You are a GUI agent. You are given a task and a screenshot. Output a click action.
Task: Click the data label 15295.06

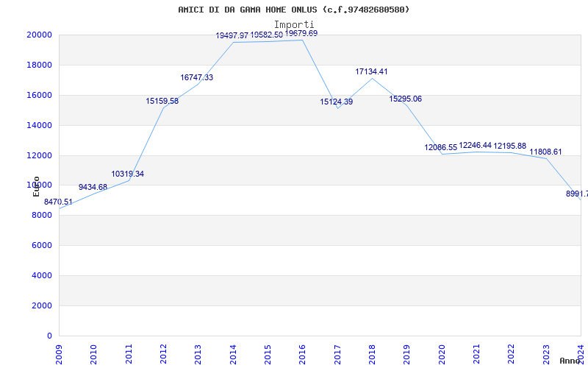coord(406,99)
